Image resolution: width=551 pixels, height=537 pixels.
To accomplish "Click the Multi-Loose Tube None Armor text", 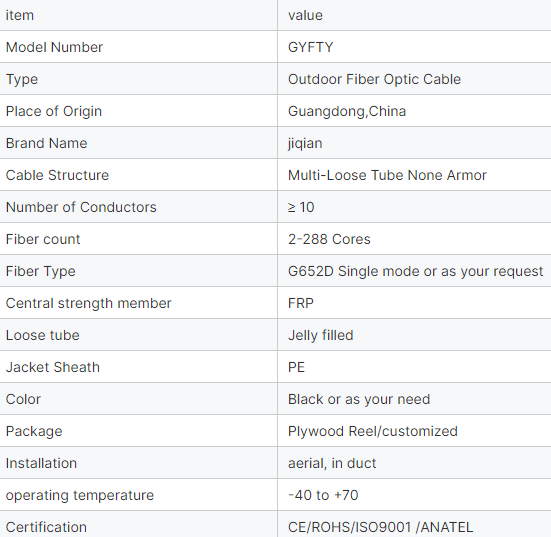I will pos(387,175).
